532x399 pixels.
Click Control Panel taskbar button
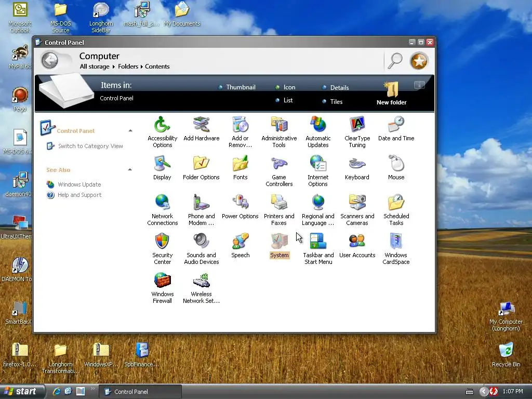point(140,392)
